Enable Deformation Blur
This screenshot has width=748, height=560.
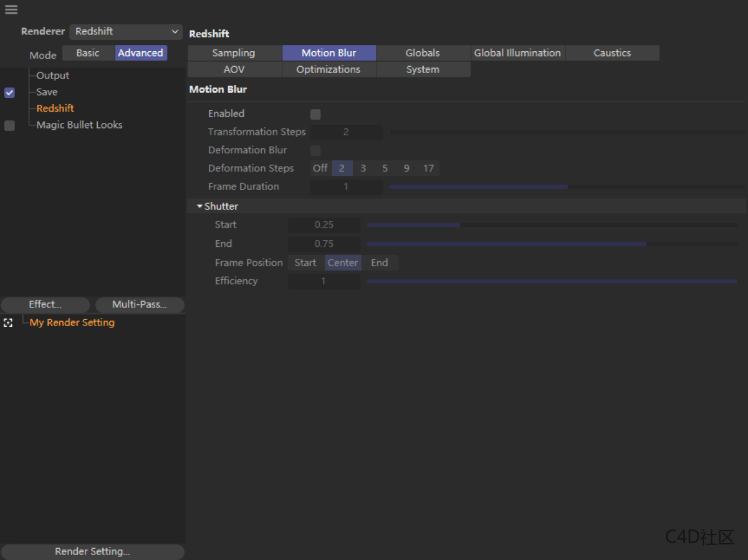click(315, 150)
